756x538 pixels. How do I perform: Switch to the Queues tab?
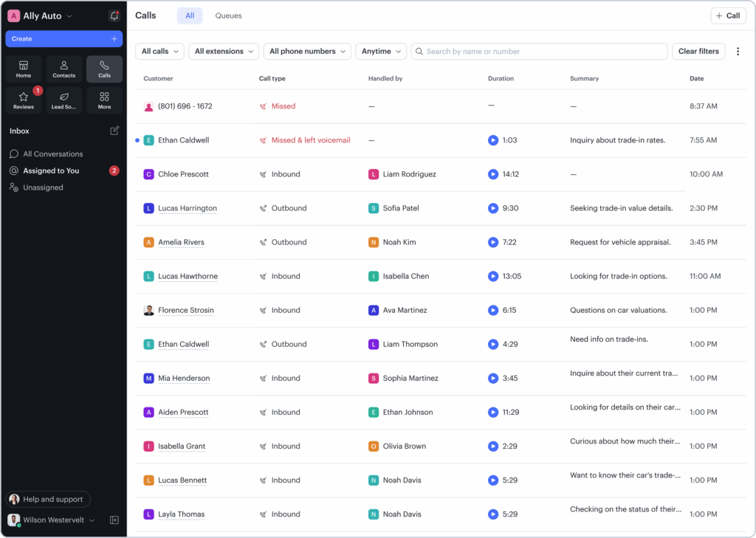point(228,15)
